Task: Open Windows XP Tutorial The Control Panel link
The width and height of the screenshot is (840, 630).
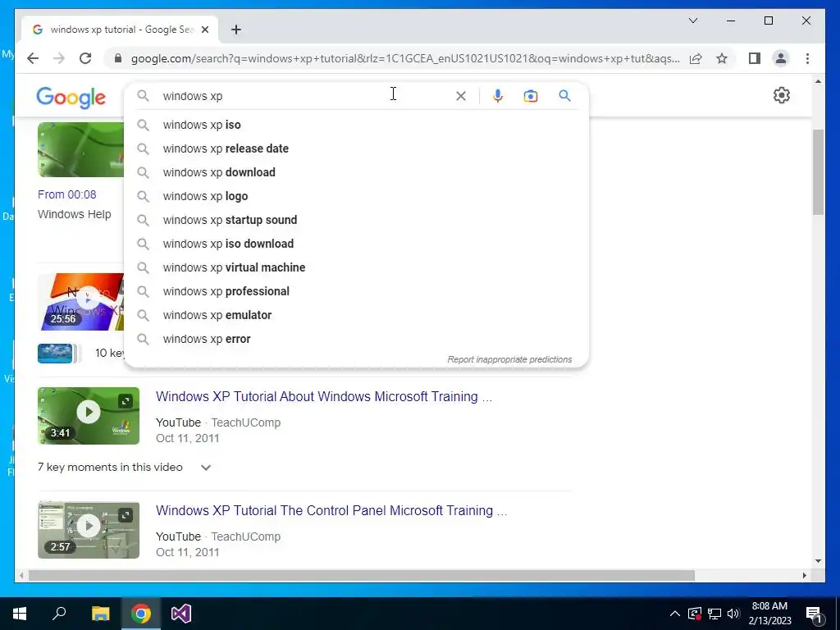Action: (331, 510)
